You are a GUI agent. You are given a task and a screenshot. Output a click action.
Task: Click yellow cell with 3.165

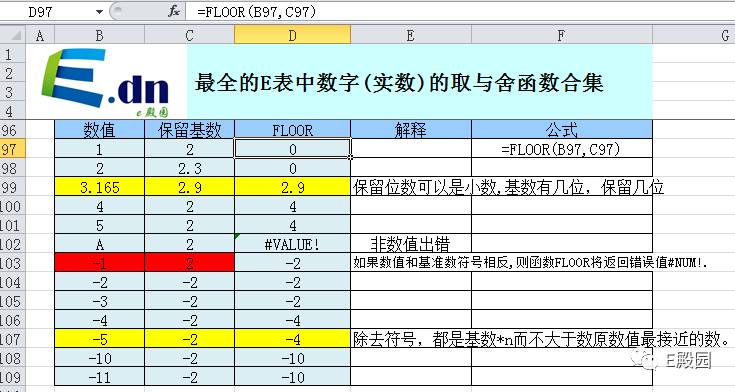click(99, 187)
